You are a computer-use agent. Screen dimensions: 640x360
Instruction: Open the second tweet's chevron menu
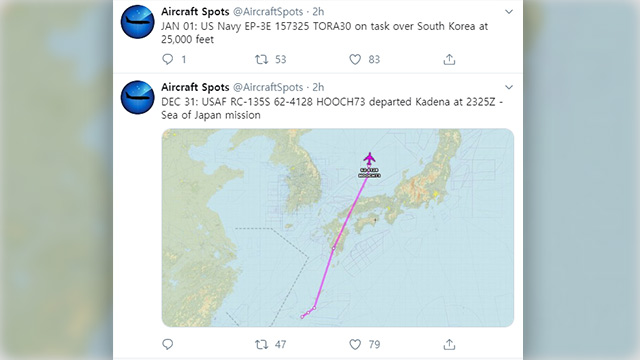509,87
